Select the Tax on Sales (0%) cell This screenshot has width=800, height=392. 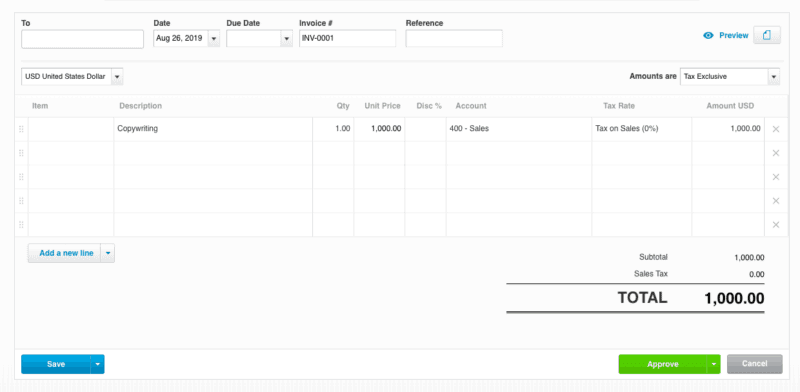[x=641, y=129]
